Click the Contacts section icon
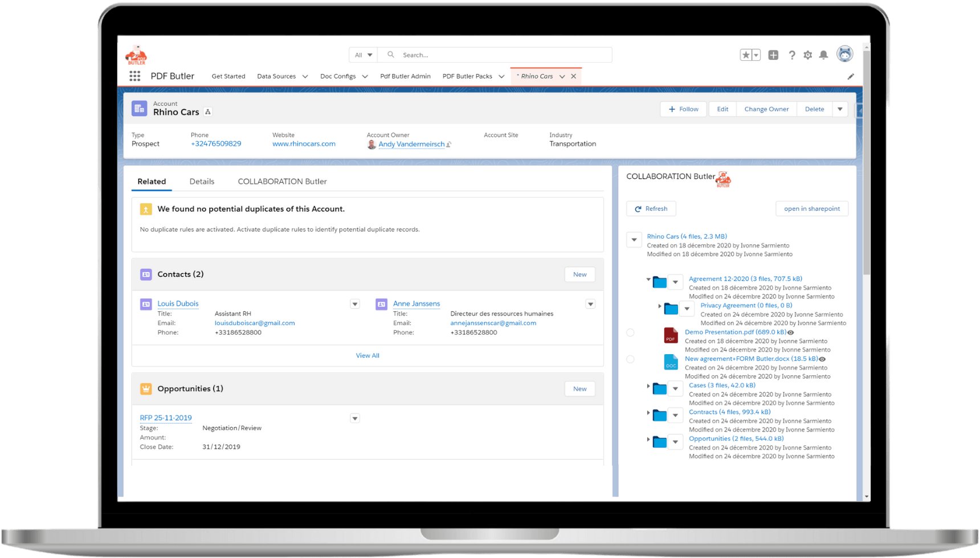Image resolution: width=980 pixels, height=558 pixels. click(x=146, y=274)
